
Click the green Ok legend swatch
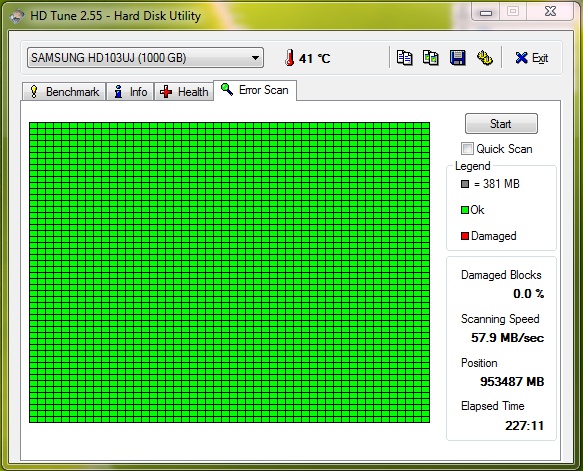click(465, 210)
